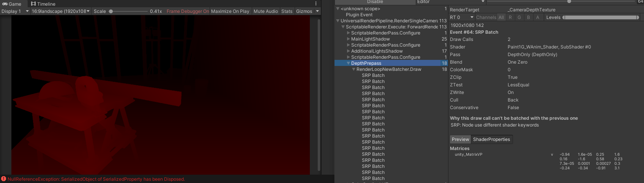Click the Disable frame debugger button

(x=375, y=2)
